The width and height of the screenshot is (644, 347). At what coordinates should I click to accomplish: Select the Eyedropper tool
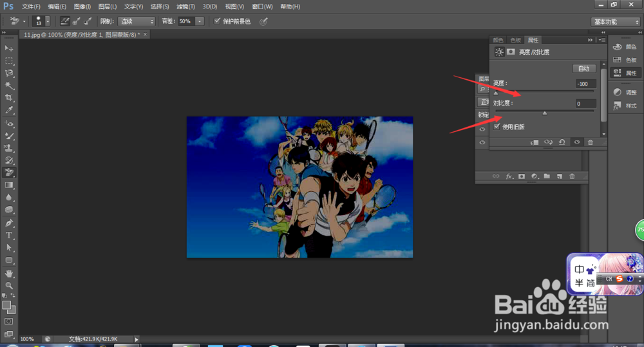[x=8, y=110]
